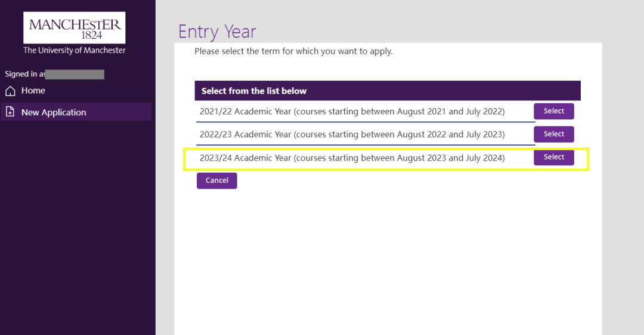Screen dimensions: 644x335
Task: Click the 2023/24 Academic Year row text
Action: point(352,158)
